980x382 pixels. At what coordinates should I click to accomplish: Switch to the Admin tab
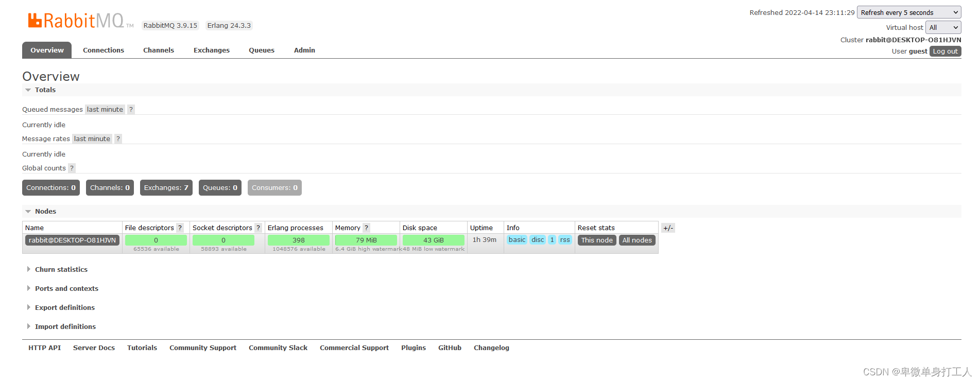tap(304, 50)
